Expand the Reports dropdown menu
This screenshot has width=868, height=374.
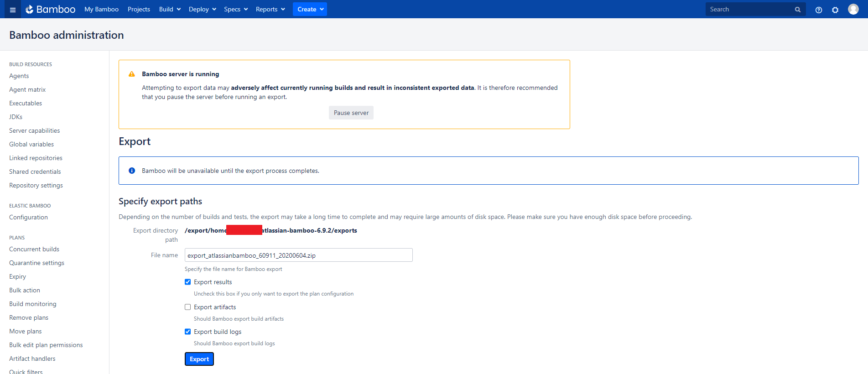point(270,9)
